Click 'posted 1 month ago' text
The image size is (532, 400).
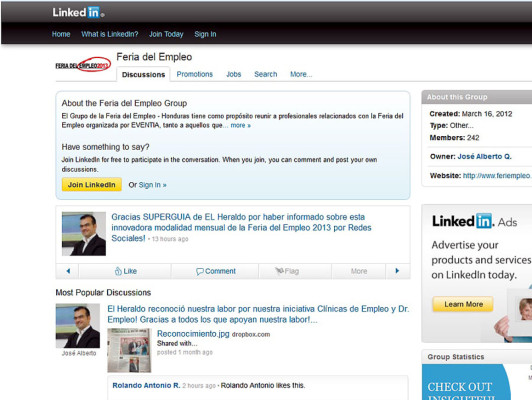[185, 352]
